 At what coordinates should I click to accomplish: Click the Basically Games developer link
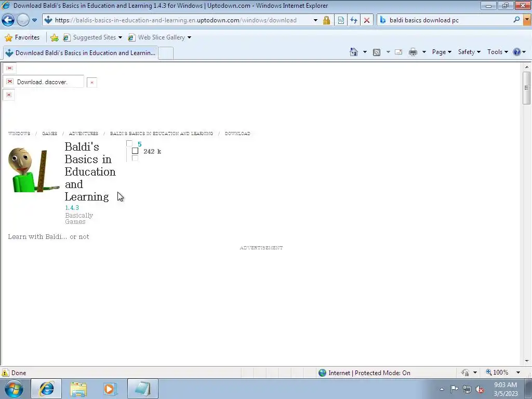coord(79,219)
